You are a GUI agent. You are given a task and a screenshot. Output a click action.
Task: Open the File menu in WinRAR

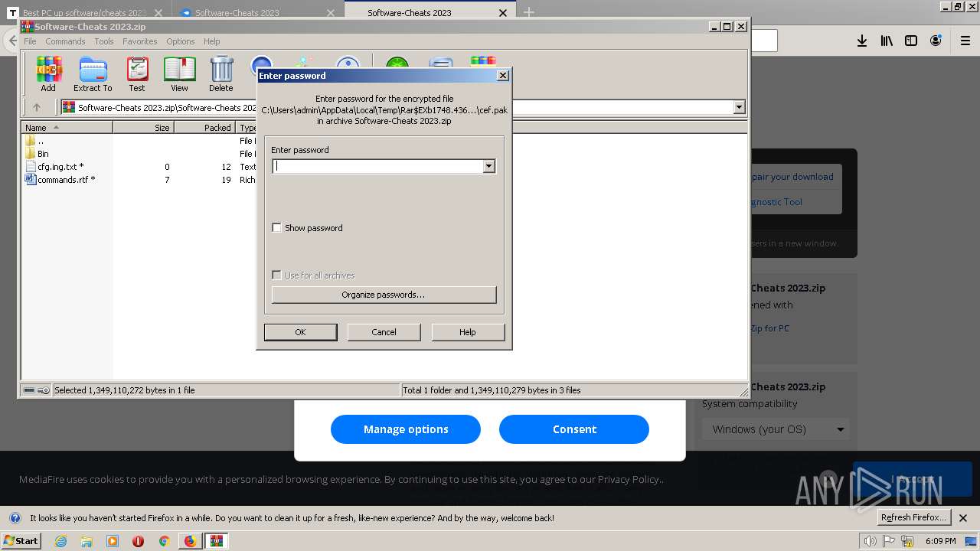30,41
